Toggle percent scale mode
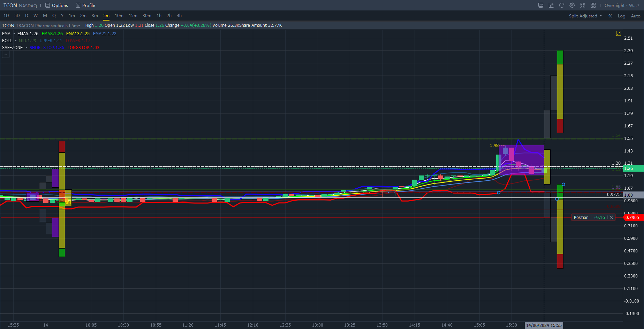This screenshot has width=644, height=329. [x=610, y=16]
